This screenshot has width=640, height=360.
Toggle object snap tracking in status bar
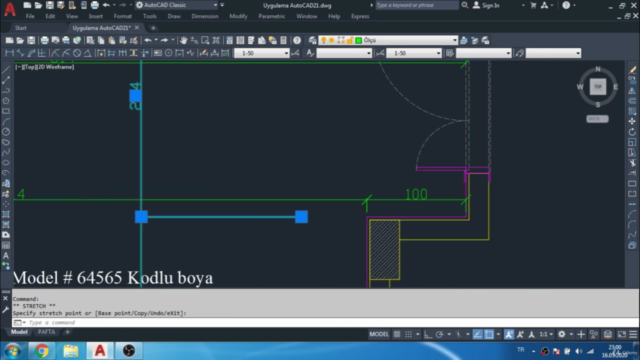click(478, 334)
